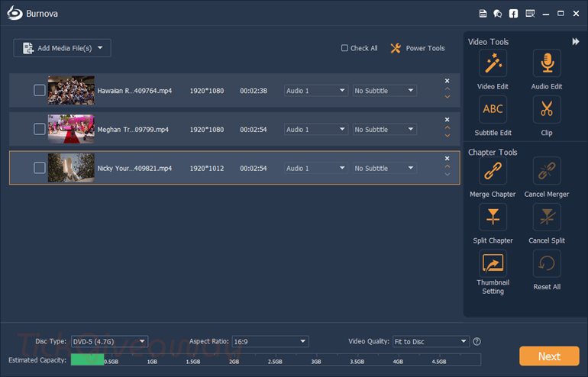Expand No Subtitle dropdown for Hawaiian video
This screenshot has width=588, height=377.
(x=384, y=91)
